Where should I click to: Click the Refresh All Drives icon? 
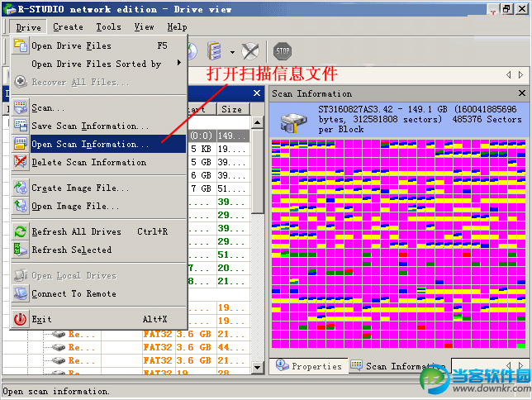(x=21, y=231)
